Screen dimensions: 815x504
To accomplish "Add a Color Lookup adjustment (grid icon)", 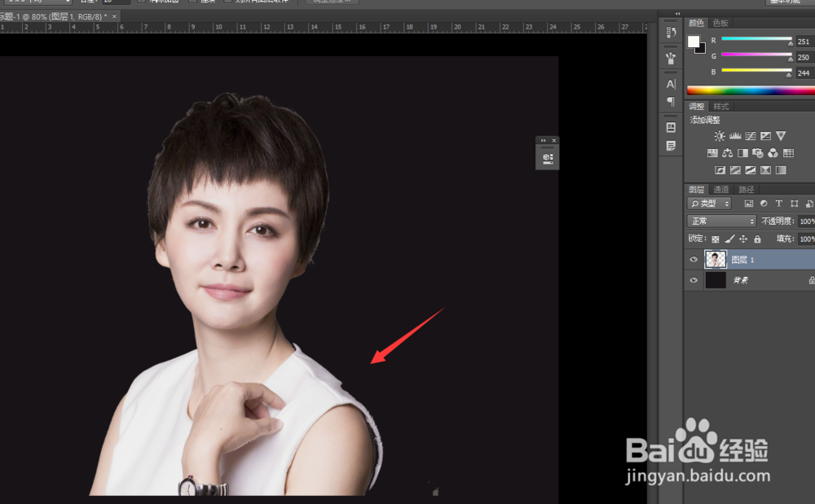I will pyautogui.click(x=788, y=153).
